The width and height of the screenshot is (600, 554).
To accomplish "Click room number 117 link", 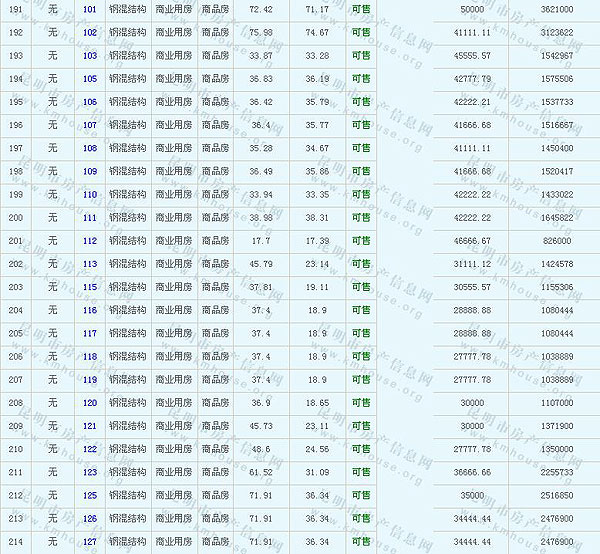I will 90,333.
